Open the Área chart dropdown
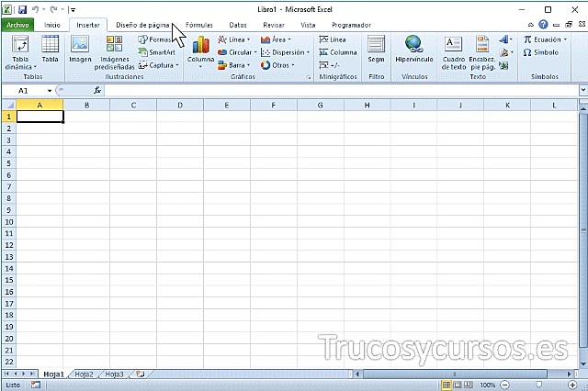This screenshot has width=588, height=391. [276, 39]
